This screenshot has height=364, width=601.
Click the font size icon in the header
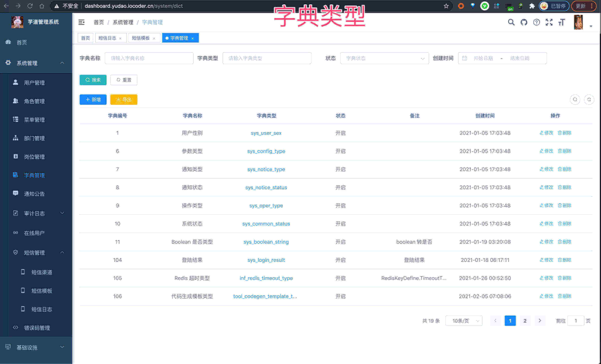click(562, 22)
